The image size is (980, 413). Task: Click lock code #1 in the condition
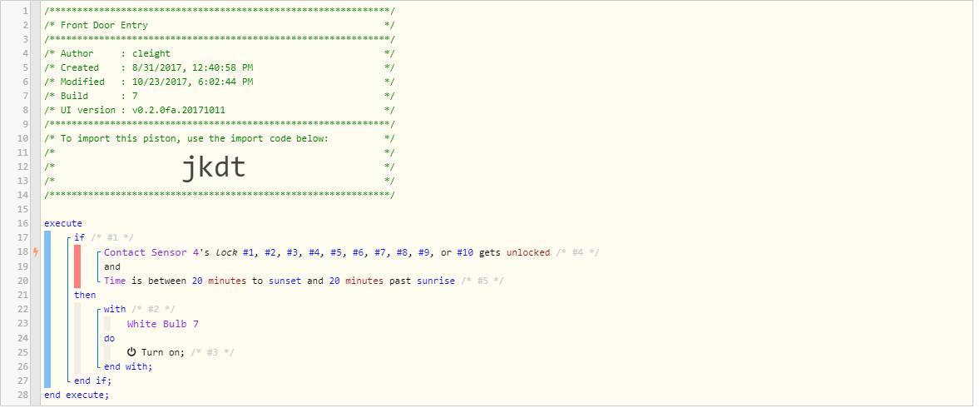coord(250,253)
